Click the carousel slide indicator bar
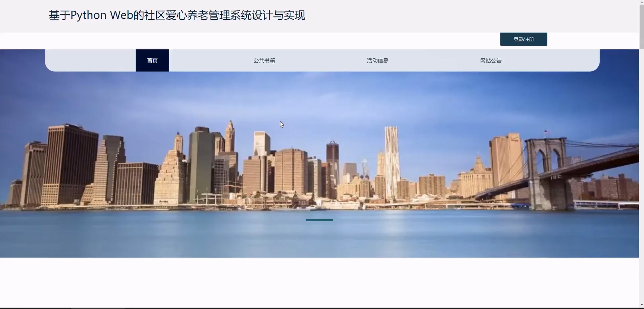Screen dimensions: 644x309 [320, 220]
